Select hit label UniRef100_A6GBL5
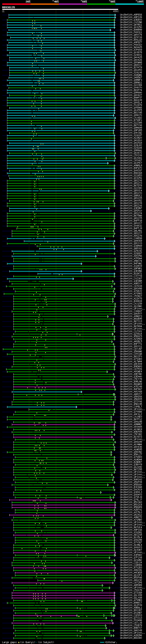 [x=131, y=342]
